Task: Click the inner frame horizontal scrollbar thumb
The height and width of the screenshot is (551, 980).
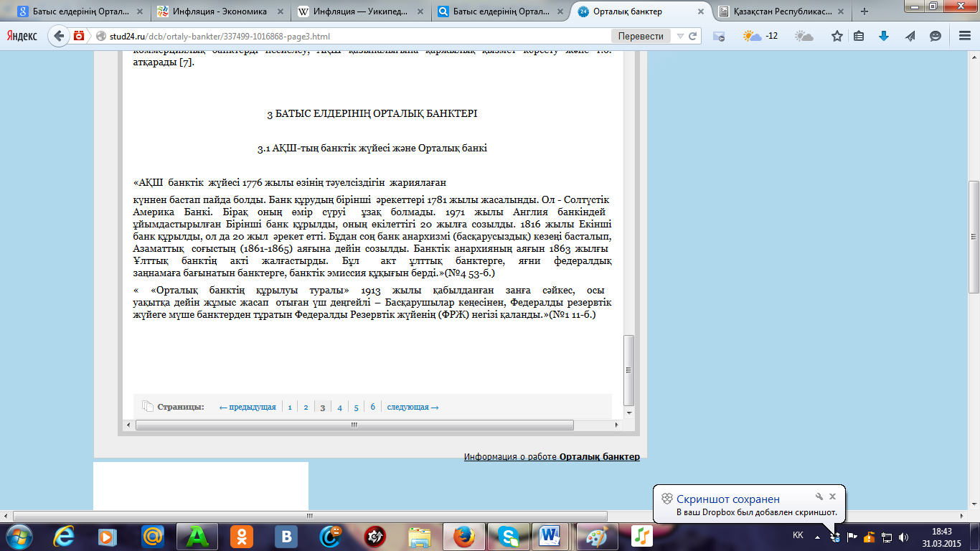Action: click(x=354, y=425)
